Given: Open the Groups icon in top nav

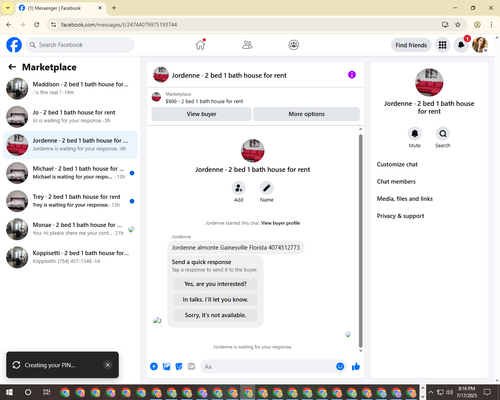Looking at the screenshot, I should (293, 45).
